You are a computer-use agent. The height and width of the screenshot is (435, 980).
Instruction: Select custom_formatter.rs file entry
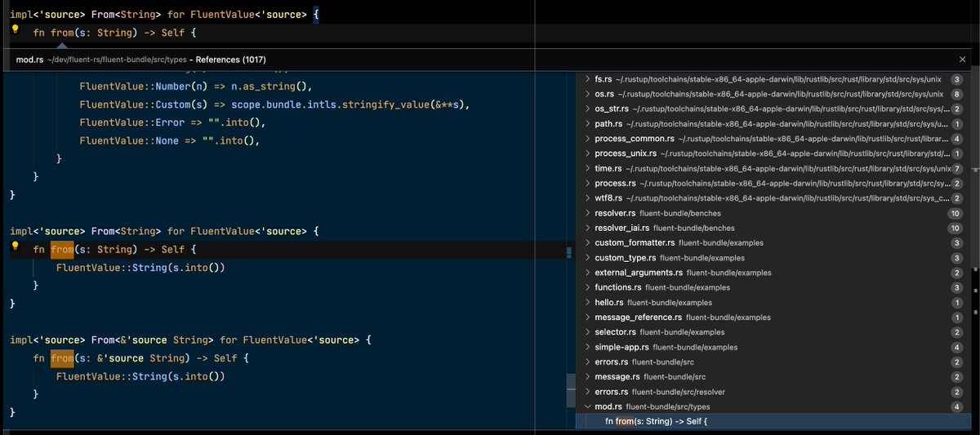pos(773,242)
